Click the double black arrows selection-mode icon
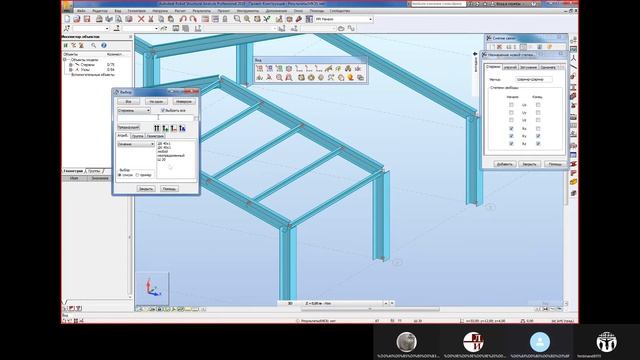This screenshot has width=640, height=360. [x=157, y=128]
